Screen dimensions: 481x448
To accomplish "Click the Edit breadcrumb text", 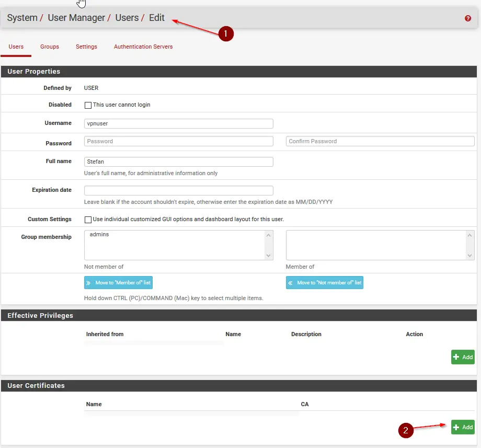I will [157, 18].
